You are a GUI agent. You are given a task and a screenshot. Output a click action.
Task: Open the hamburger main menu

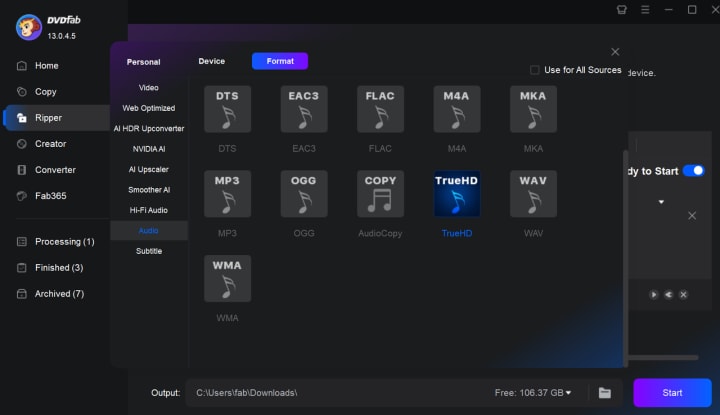[645, 10]
